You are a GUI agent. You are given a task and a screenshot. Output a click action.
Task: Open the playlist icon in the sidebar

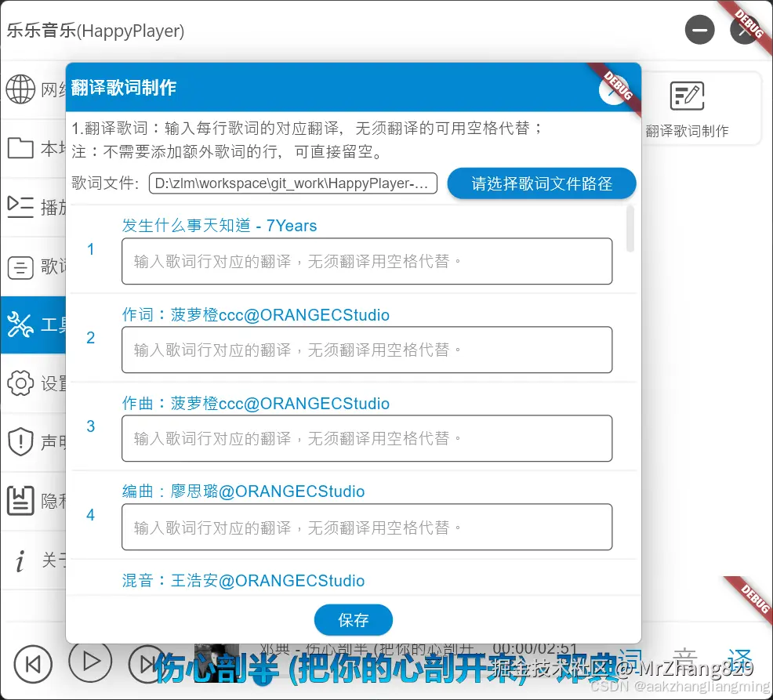[20, 207]
